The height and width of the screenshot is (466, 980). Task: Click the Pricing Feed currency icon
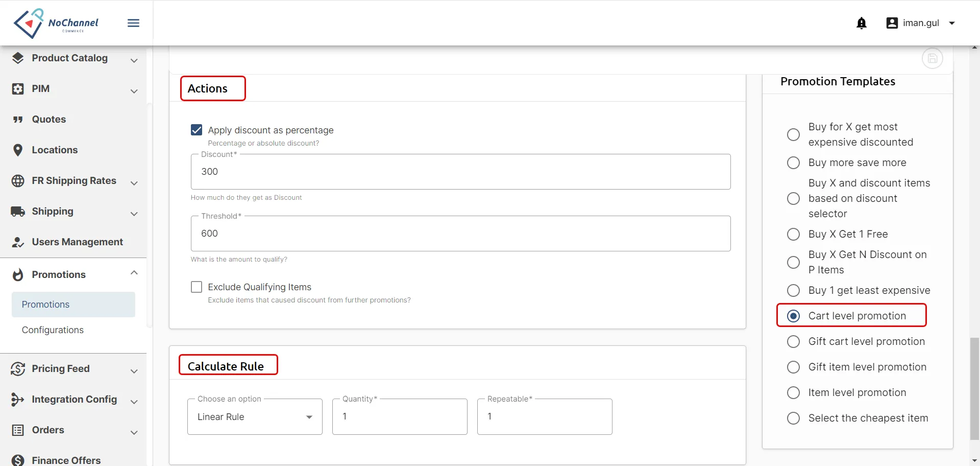point(18,368)
